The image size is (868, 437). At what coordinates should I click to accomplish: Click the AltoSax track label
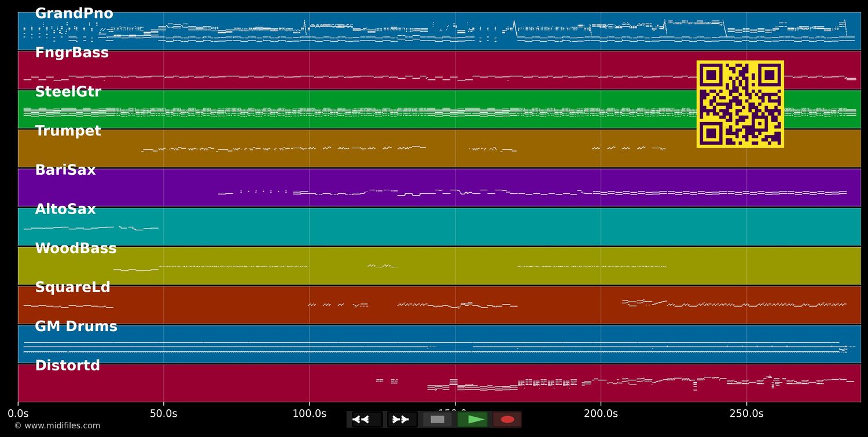(x=65, y=210)
